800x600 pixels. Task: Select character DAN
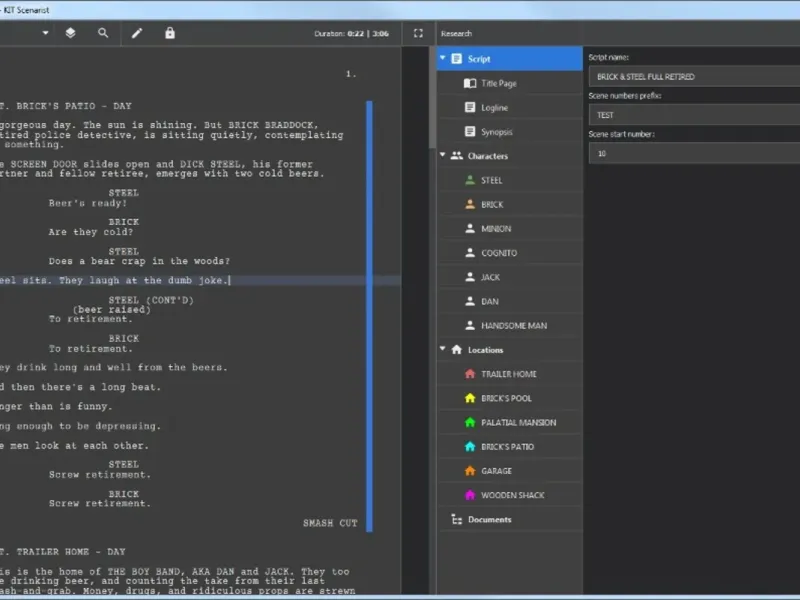510,302
